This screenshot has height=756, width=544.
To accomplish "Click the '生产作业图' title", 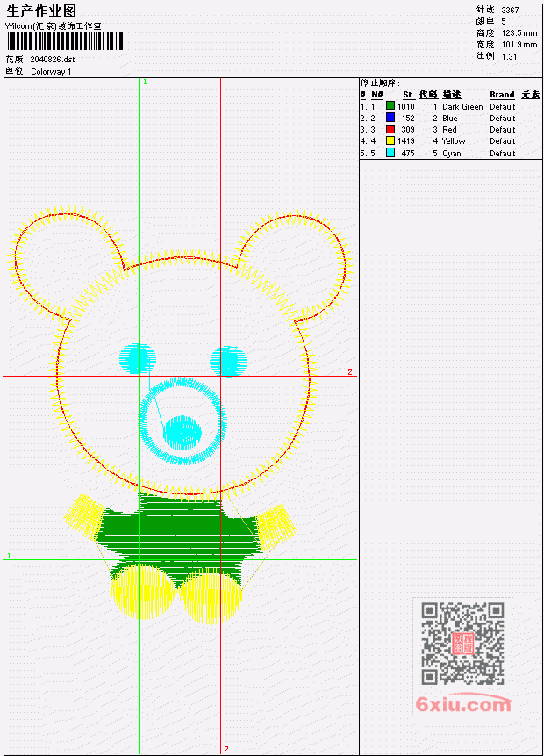I will click(x=41, y=11).
